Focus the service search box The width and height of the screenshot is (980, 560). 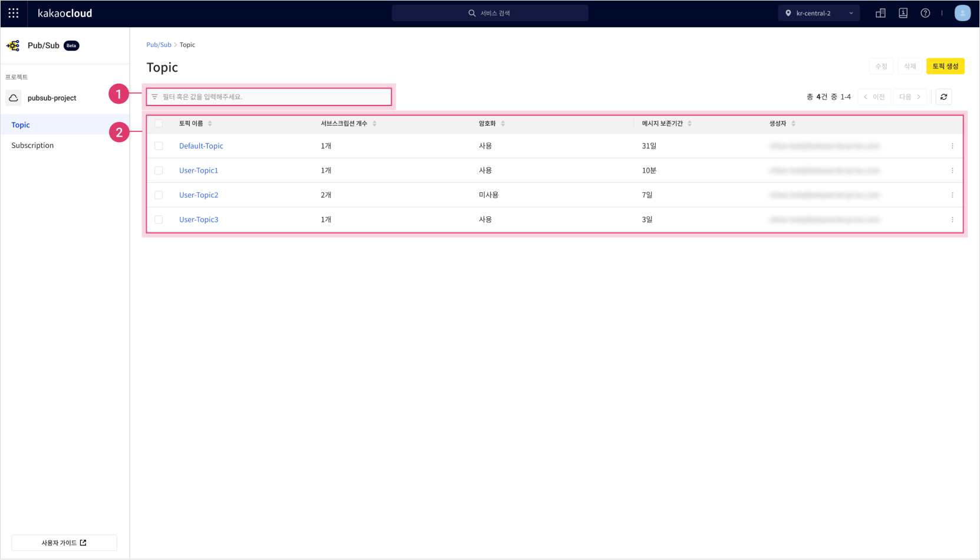[490, 13]
